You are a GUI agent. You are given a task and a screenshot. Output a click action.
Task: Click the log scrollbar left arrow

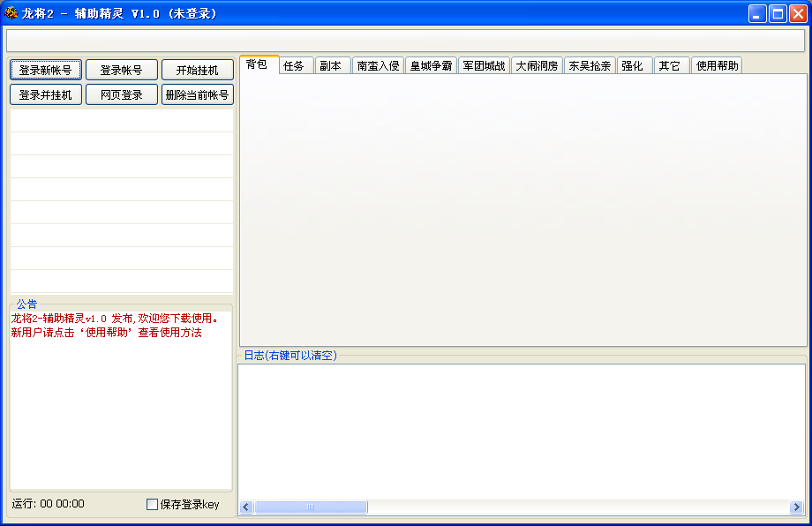tap(246, 507)
